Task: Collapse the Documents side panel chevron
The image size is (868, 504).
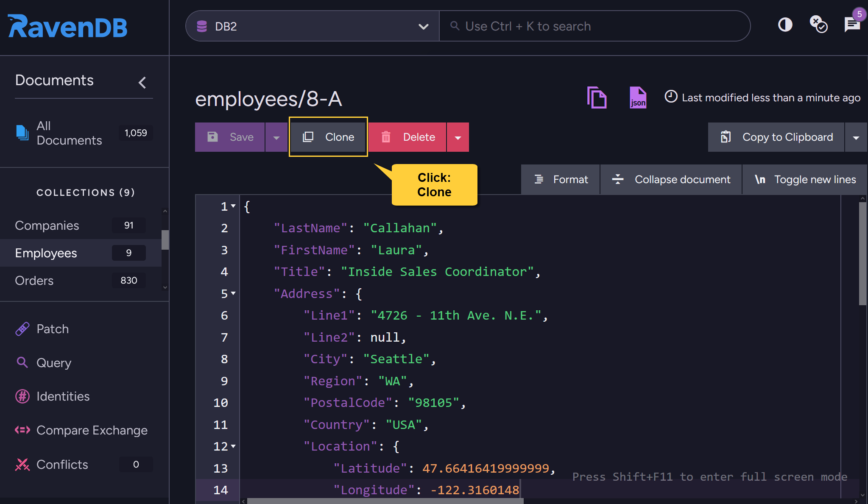Action: click(142, 82)
